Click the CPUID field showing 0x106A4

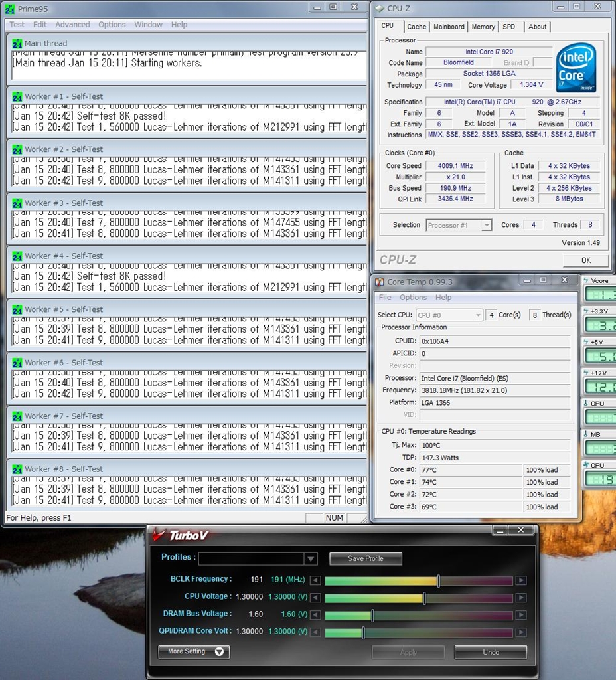coord(495,341)
